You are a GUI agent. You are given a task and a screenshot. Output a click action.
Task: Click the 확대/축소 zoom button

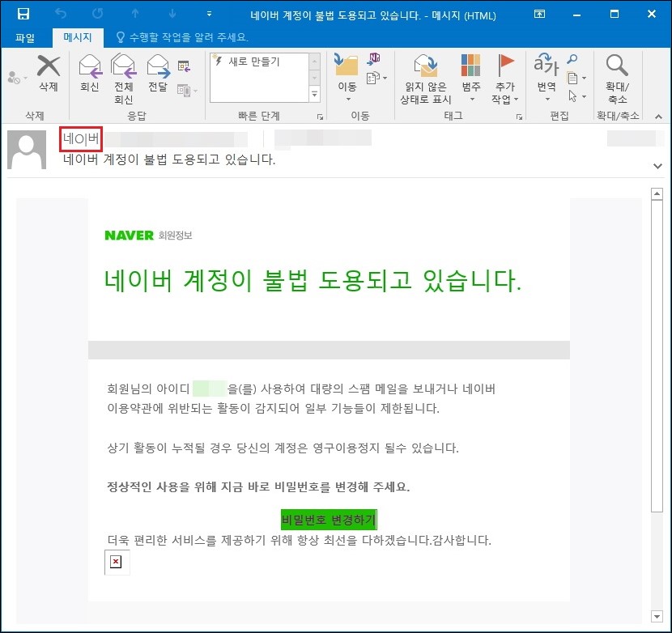pos(617,79)
